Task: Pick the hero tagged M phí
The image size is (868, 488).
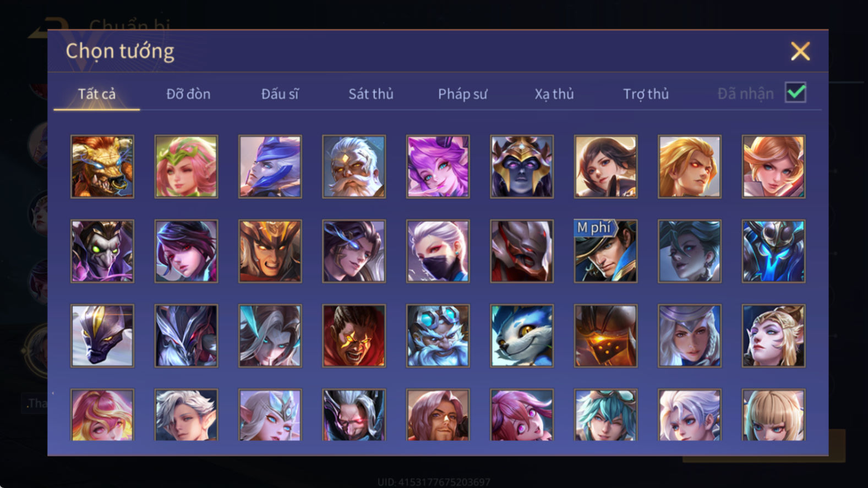Action: 605,251
